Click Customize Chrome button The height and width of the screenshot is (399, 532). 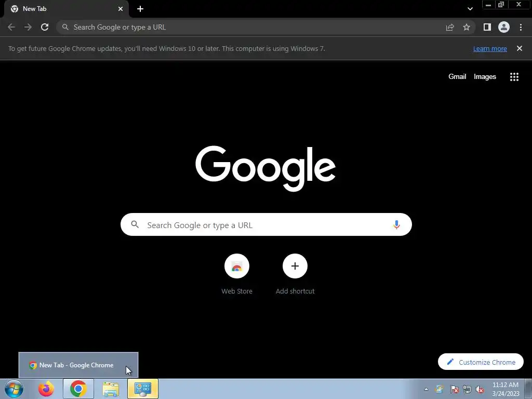point(481,362)
